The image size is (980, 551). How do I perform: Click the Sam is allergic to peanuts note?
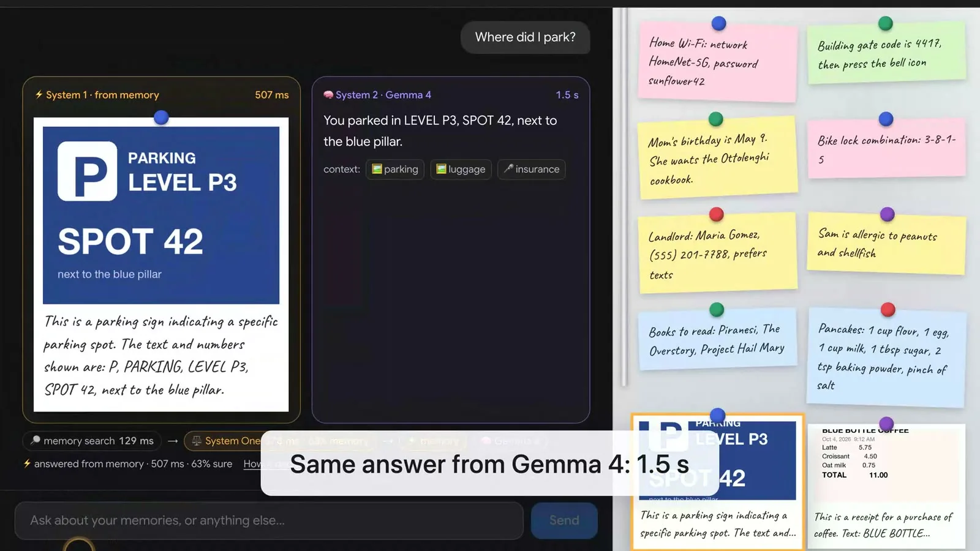point(886,243)
